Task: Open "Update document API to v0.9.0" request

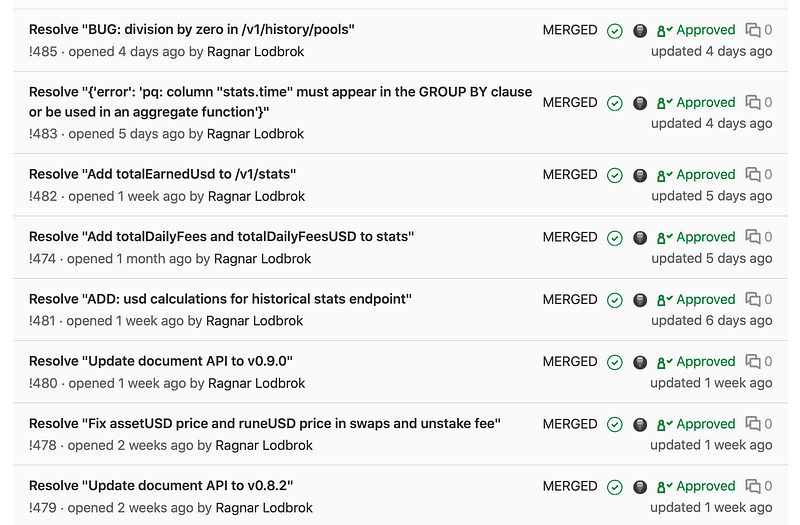Action: click(161, 361)
